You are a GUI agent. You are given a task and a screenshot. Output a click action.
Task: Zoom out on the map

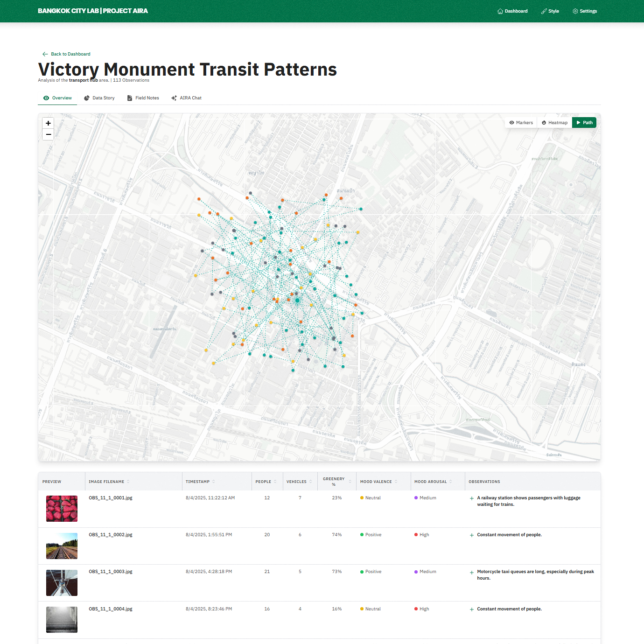coord(48,135)
